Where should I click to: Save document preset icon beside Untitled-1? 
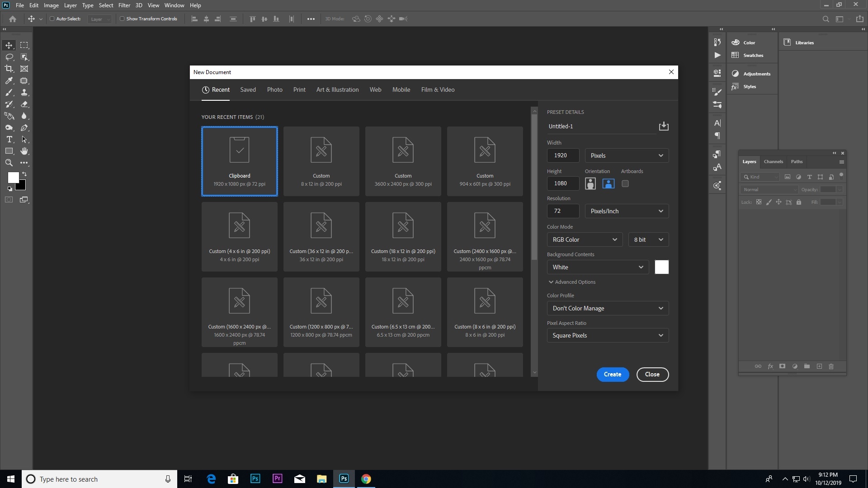tap(663, 126)
